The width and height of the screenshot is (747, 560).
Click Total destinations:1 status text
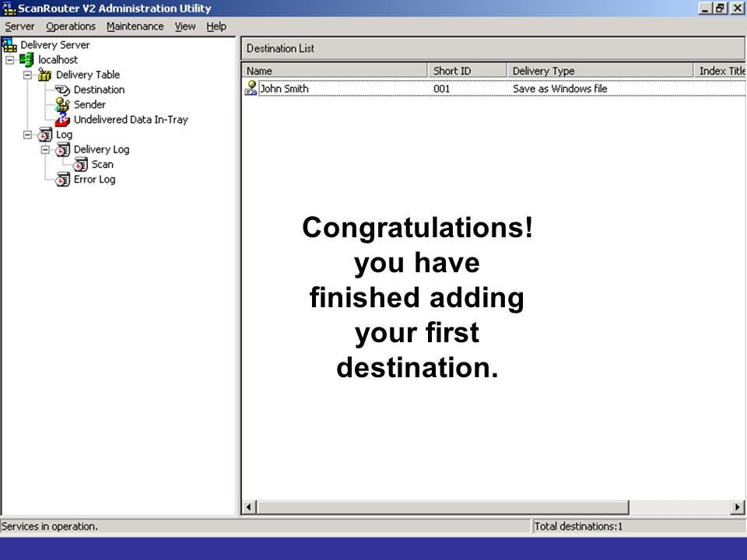coord(578,527)
